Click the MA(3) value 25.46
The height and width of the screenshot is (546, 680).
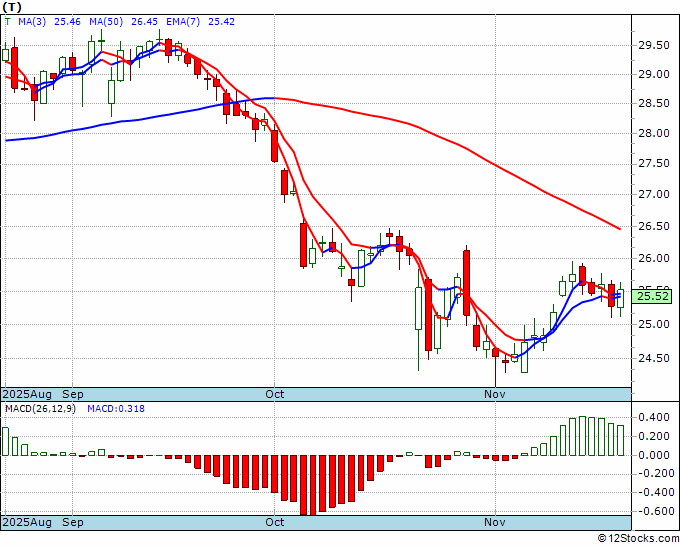click(67, 22)
